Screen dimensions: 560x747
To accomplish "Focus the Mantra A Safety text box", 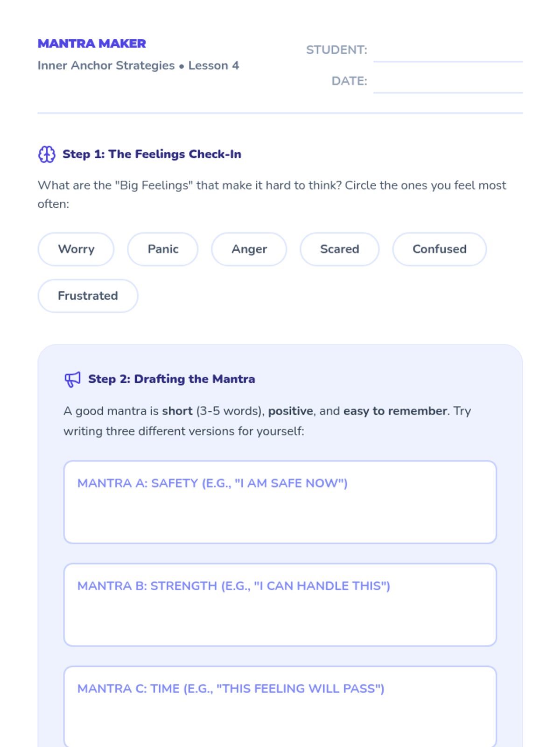I will (x=280, y=514).
